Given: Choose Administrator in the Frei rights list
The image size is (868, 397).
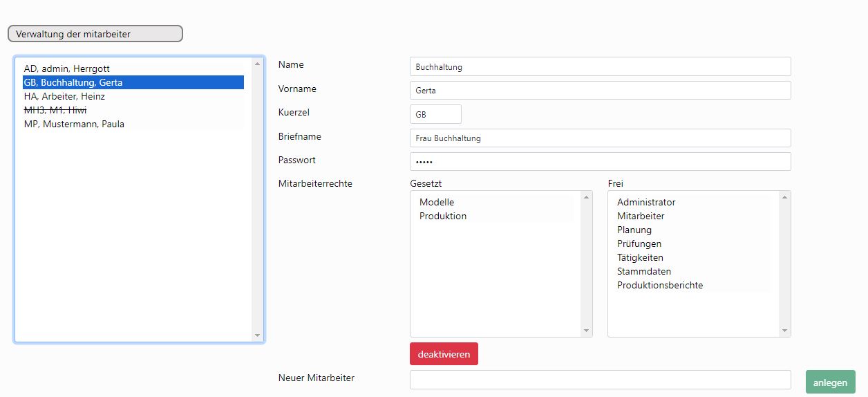Looking at the screenshot, I should pyautogui.click(x=646, y=202).
